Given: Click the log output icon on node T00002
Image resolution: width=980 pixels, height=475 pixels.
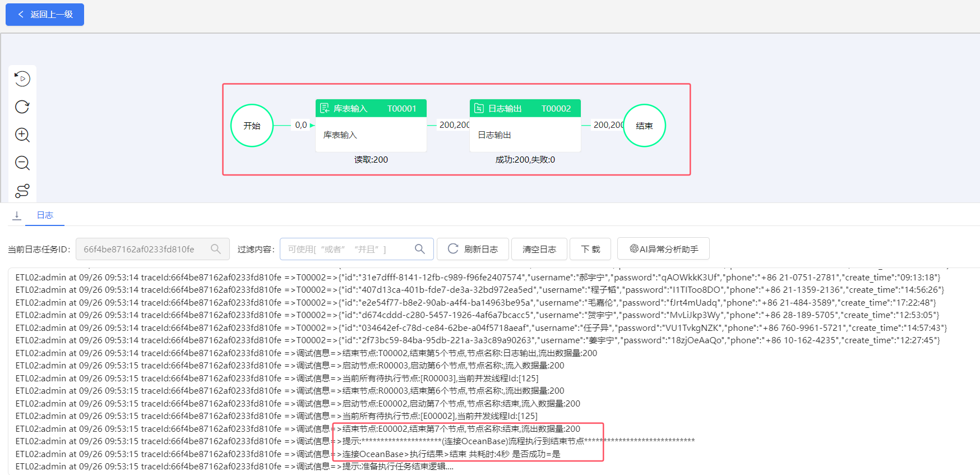Looking at the screenshot, I should tap(479, 108).
